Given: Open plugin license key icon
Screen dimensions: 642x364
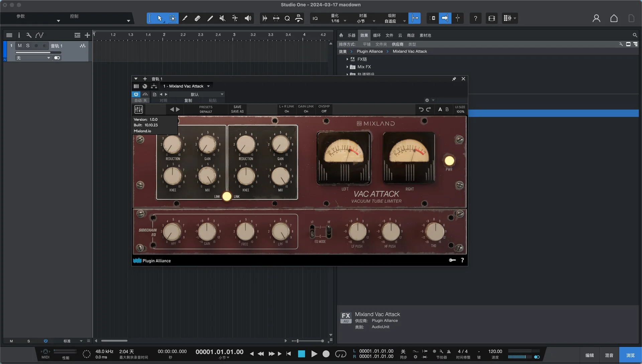Looking at the screenshot, I should point(452,260).
